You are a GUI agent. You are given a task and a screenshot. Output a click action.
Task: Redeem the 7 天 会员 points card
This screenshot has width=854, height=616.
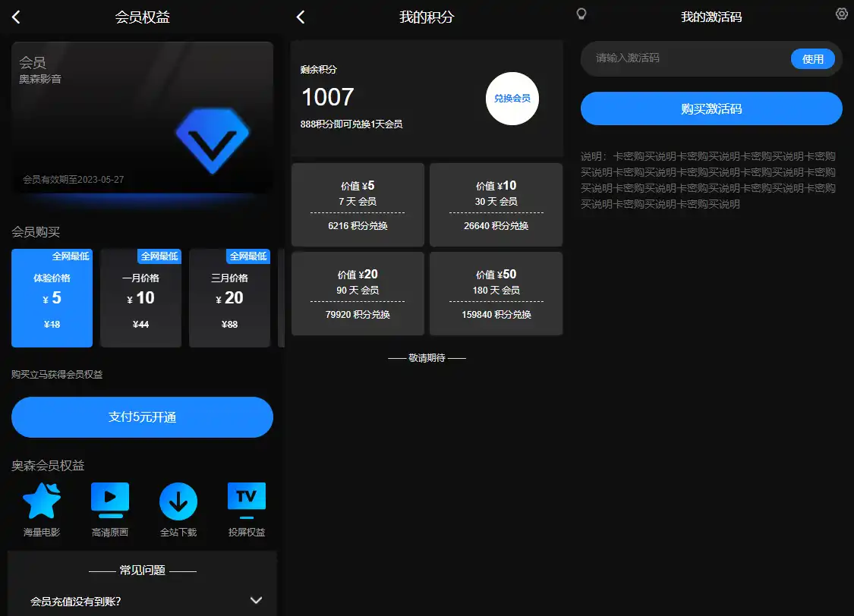(358, 205)
